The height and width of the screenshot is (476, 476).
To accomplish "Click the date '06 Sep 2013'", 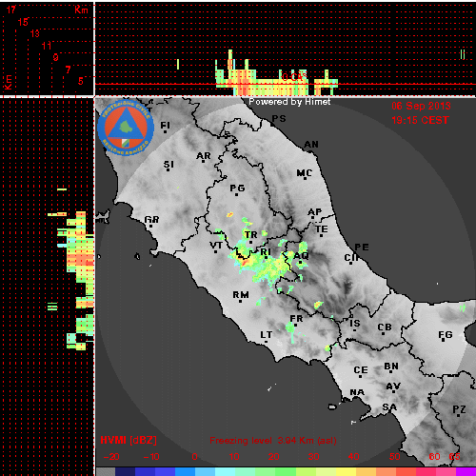I will pyautogui.click(x=421, y=106).
